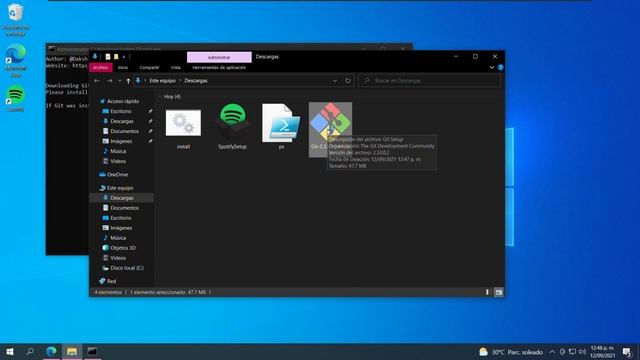640x360 pixels.
Task: Click the properties quick access toolbar icon
Action: point(108,57)
